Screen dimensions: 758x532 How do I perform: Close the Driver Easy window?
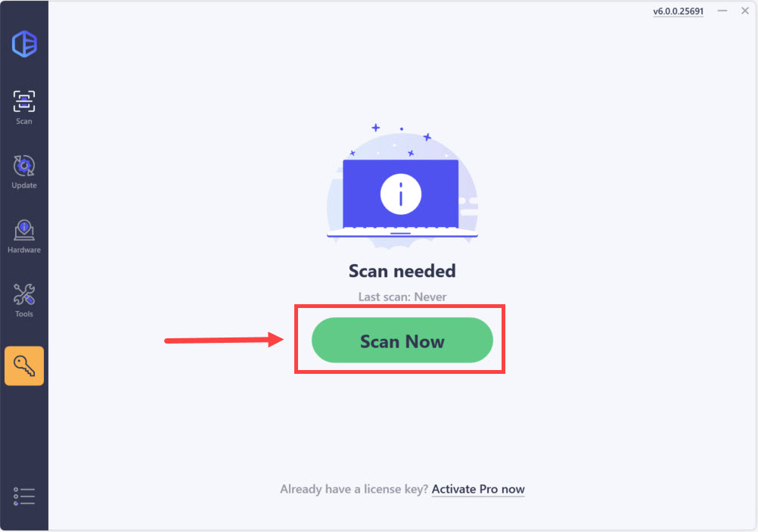coord(745,11)
